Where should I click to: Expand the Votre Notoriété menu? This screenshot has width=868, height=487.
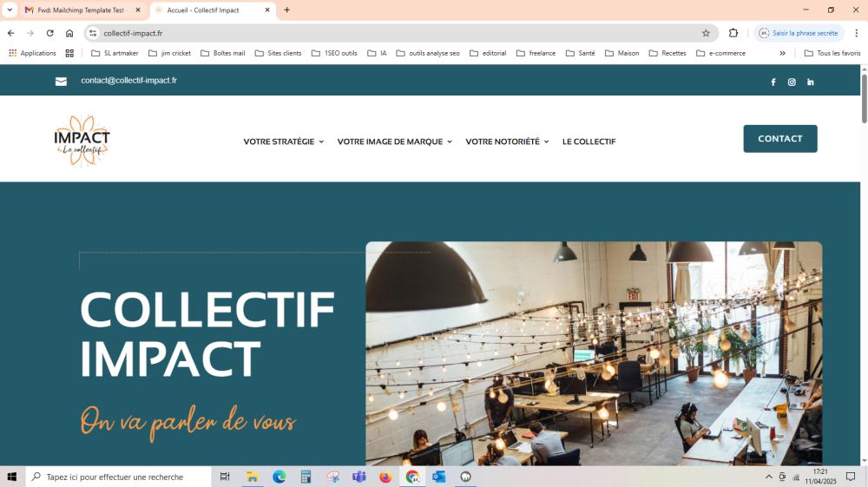[x=507, y=141]
